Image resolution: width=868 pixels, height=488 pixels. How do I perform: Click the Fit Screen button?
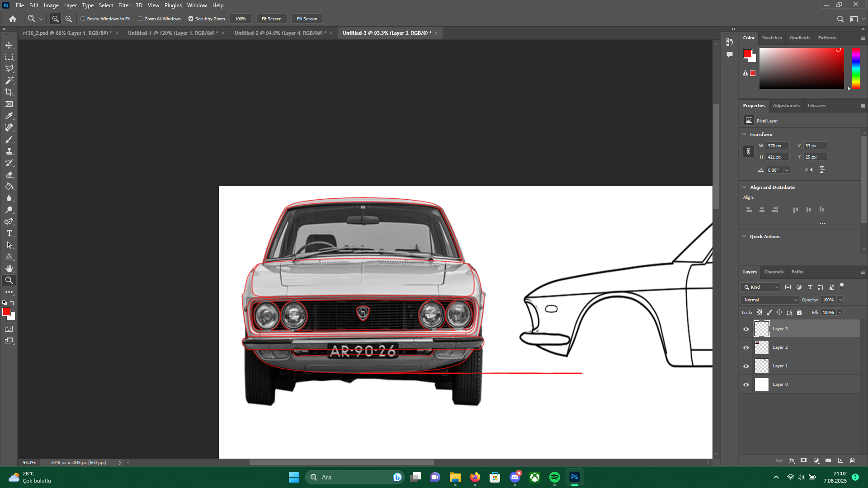click(x=271, y=19)
